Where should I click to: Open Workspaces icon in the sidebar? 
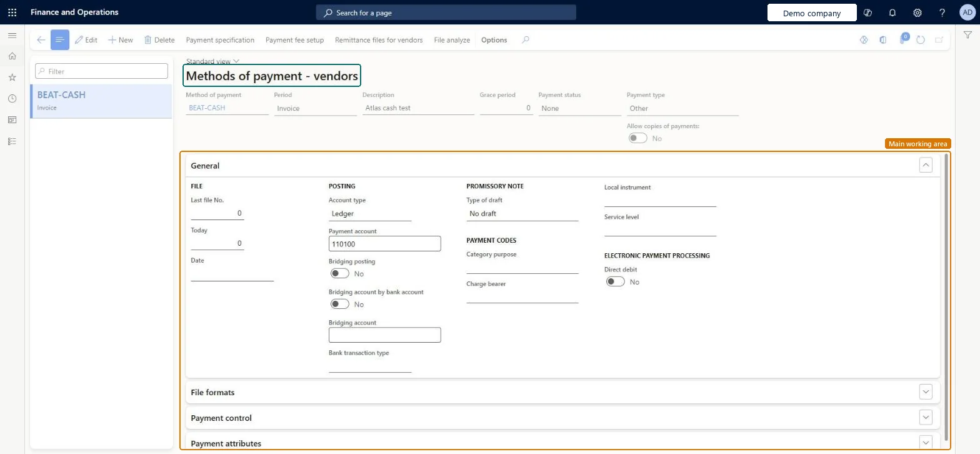(12, 120)
